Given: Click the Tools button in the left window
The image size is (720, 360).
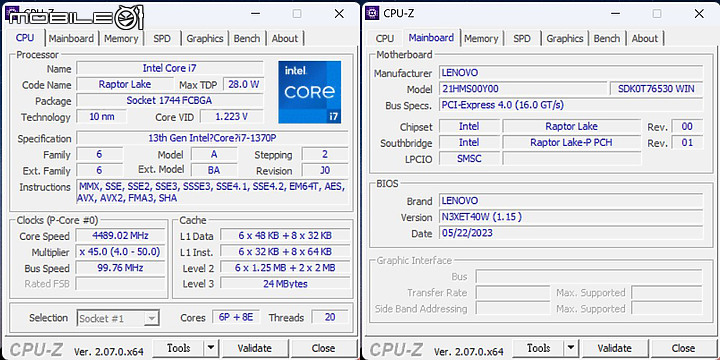Looking at the screenshot, I should pos(178,349).
